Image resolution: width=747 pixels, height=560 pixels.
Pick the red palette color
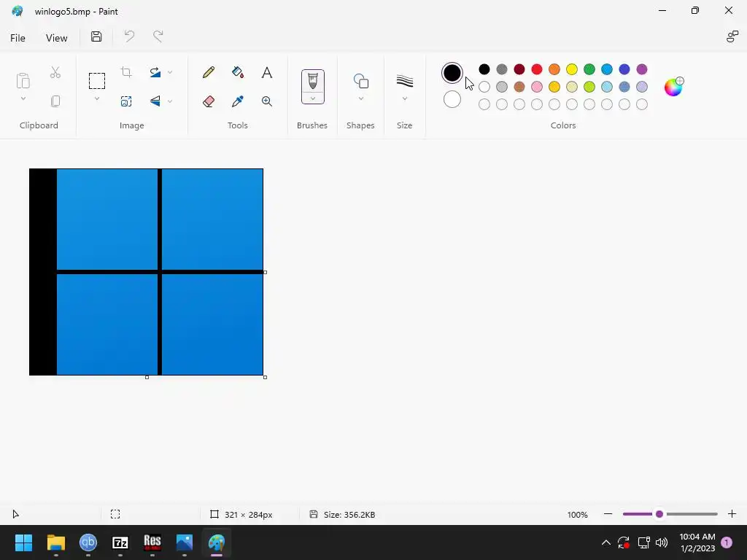coord(536,69)
